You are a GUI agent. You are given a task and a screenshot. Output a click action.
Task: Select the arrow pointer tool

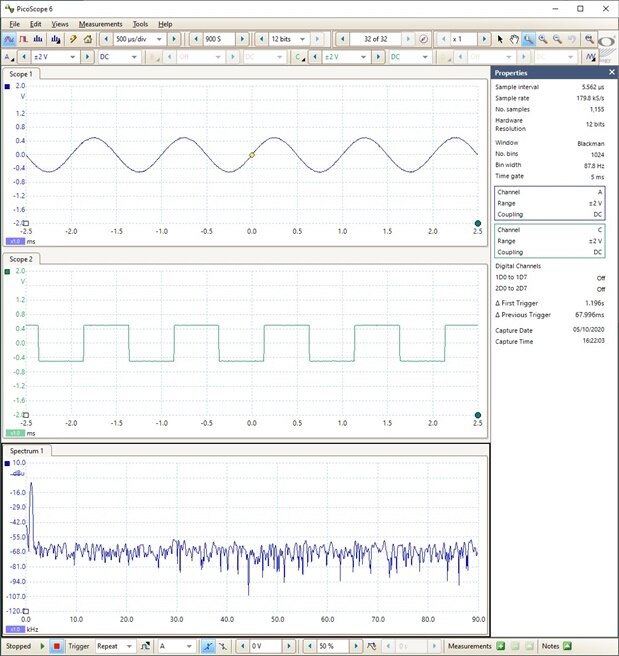[501, 39]
